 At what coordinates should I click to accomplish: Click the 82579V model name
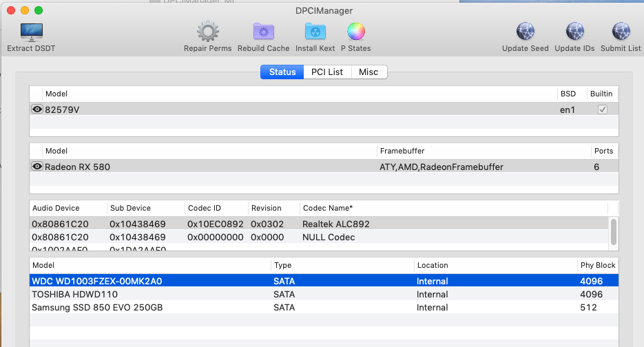click(x=62, y=109)
